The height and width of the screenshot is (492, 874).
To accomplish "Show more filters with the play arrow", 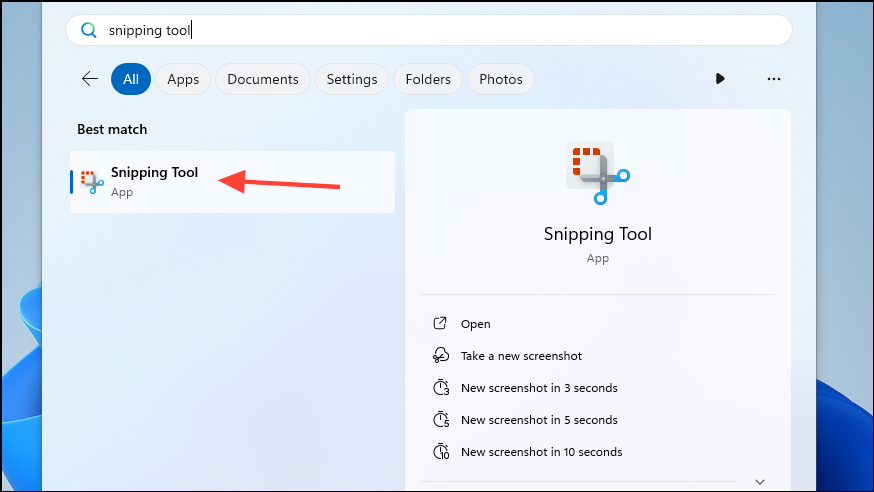I will pos(720,79).
